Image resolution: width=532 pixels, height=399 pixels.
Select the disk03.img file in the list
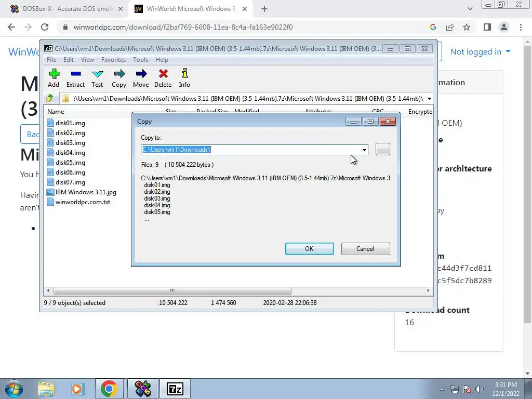[66, 142]
